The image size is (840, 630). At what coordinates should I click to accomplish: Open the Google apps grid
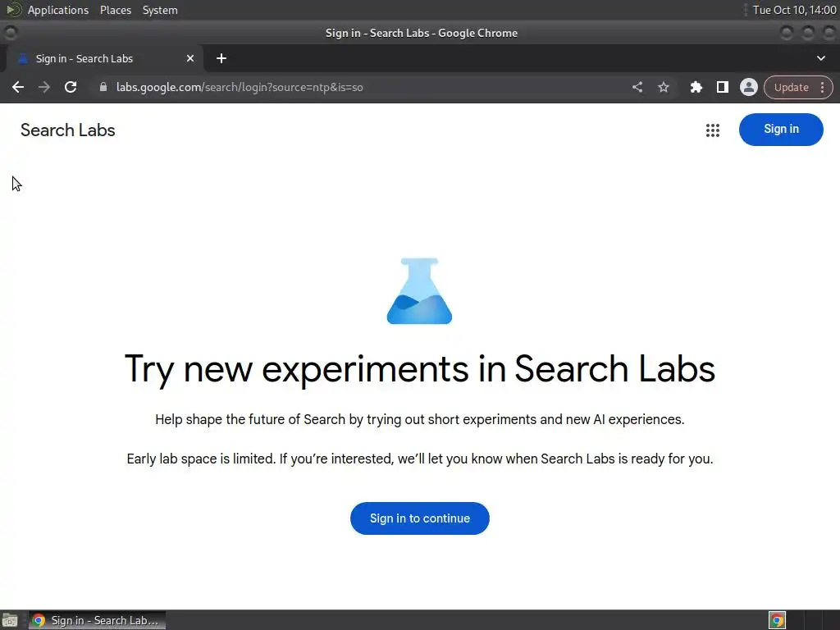point(713,130)
